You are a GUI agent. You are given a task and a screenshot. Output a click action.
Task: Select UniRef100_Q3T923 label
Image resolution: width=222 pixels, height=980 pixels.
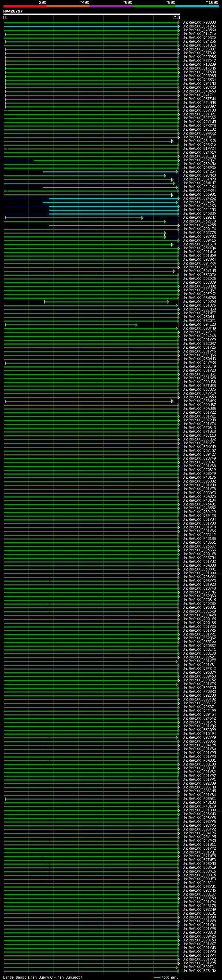199,585
